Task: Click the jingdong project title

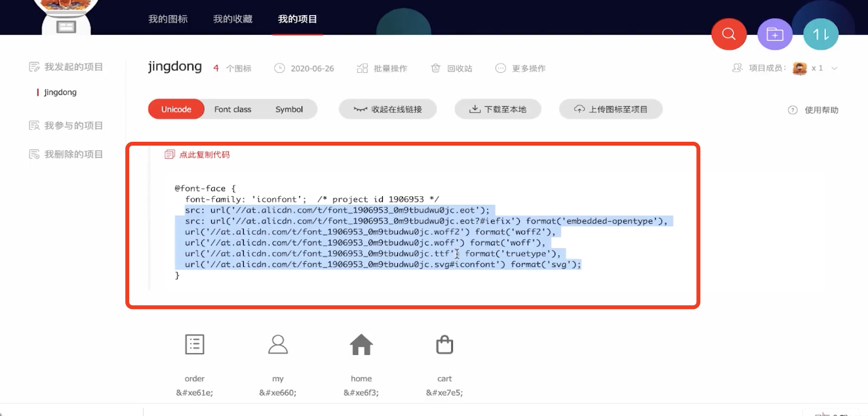Action: (x=175, y=67)
